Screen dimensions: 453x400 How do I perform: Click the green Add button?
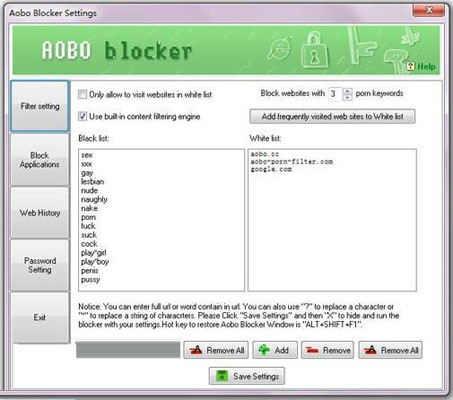click(x=275, y=350)
